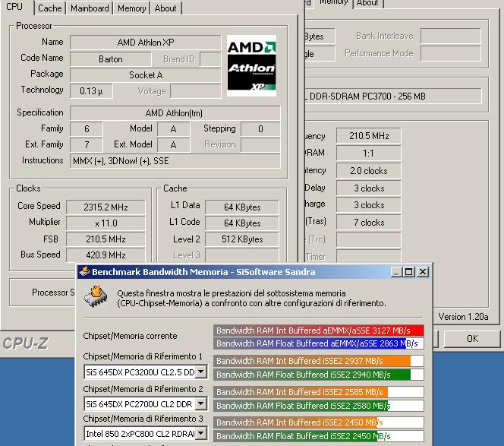Click Technology field showing 0.13 µ
504x446 pixels.
point(91,91)
